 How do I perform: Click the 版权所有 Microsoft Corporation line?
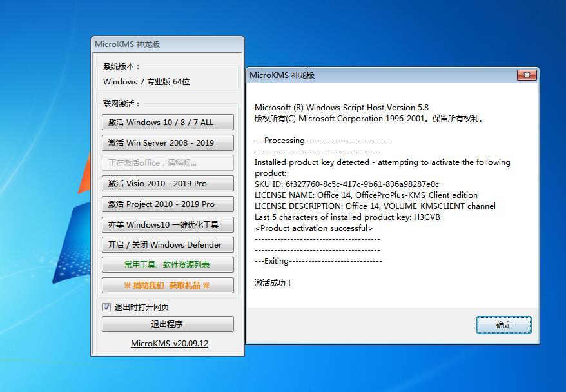369,119
